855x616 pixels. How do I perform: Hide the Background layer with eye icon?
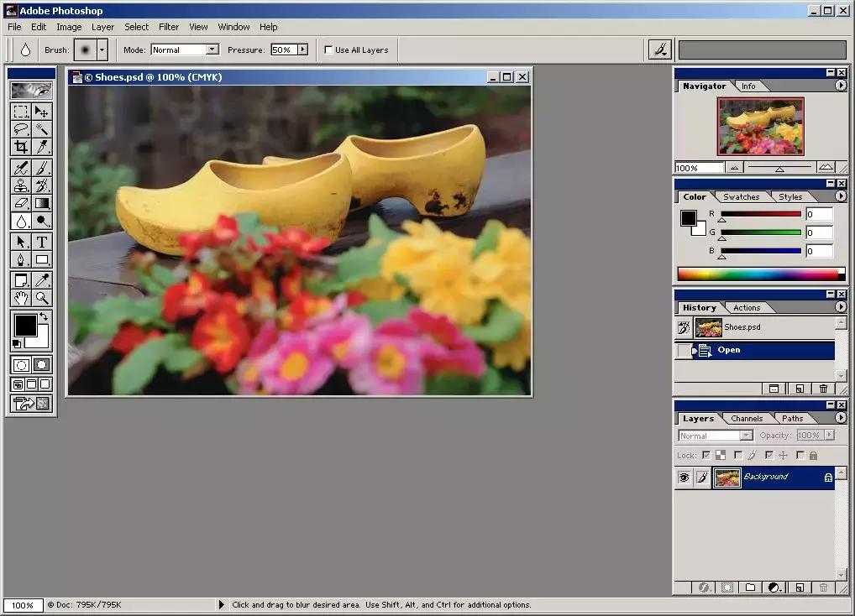click(684, 478)
